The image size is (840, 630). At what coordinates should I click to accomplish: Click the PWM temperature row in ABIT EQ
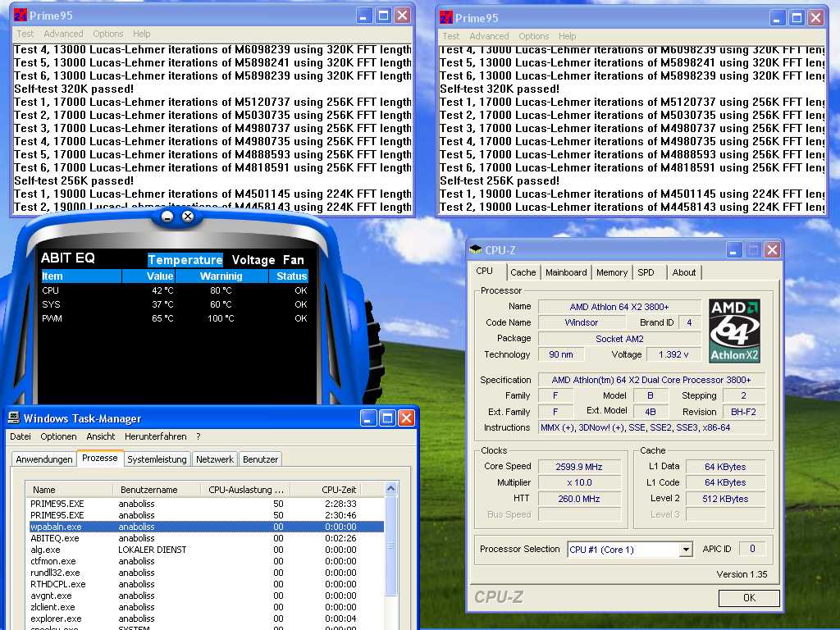coord(174,318)
